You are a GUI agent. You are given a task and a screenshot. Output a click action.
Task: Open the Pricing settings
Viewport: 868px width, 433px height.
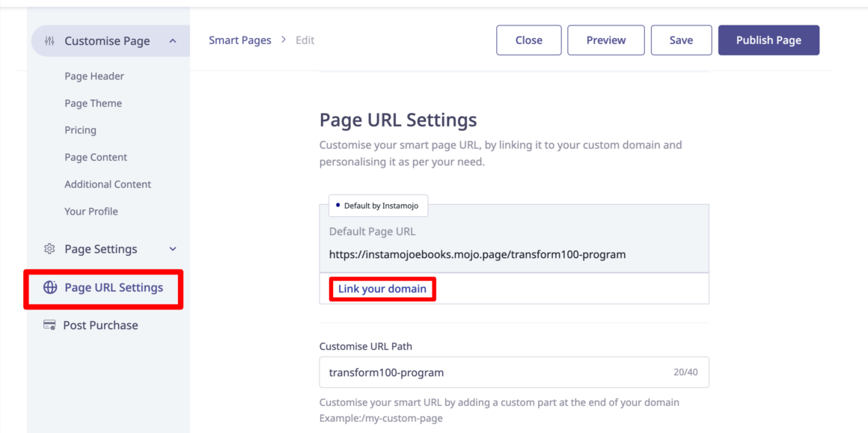(x=80, y=129)
